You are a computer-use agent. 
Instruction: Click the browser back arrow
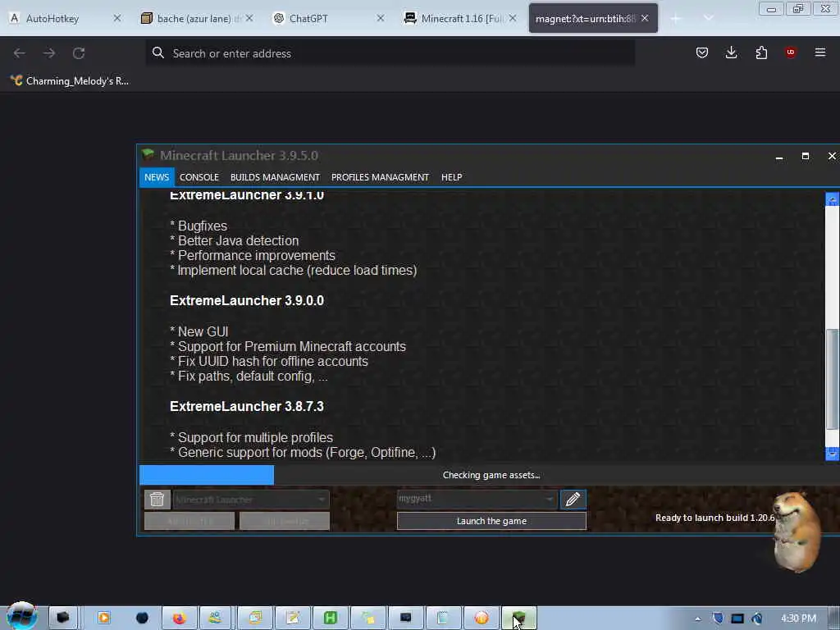20,53
